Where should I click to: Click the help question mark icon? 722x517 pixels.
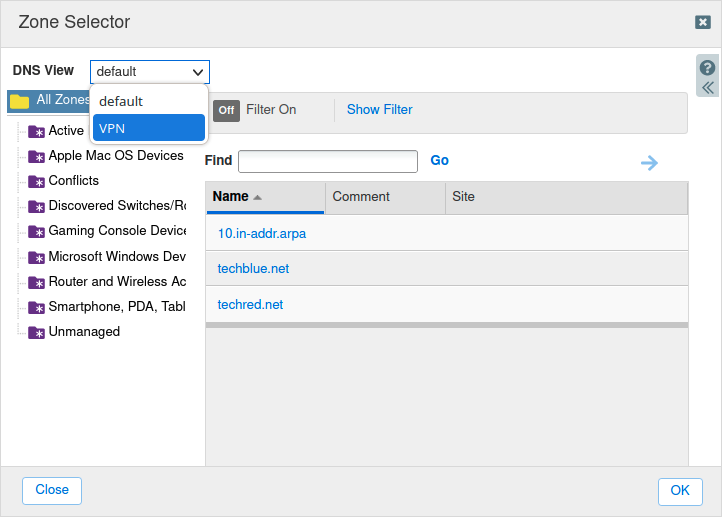coord(707,68)
